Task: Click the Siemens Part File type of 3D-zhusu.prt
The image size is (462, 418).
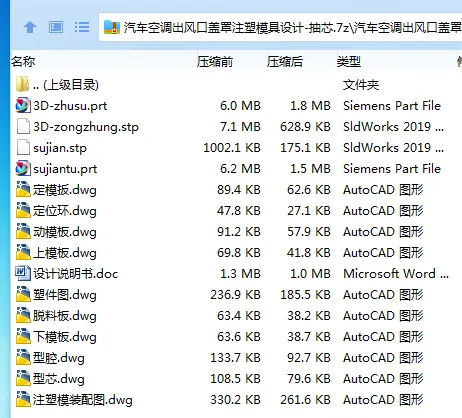Action: click(x=392, y=106)
